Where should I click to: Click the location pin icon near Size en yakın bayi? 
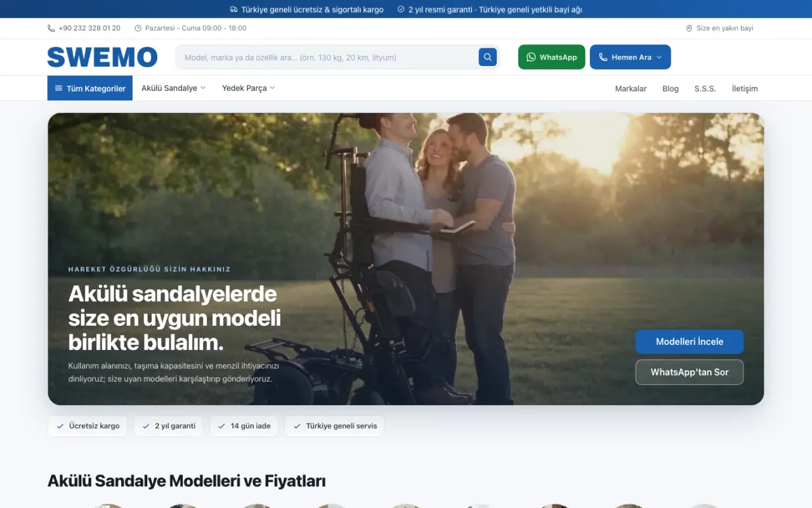(689, 29)
